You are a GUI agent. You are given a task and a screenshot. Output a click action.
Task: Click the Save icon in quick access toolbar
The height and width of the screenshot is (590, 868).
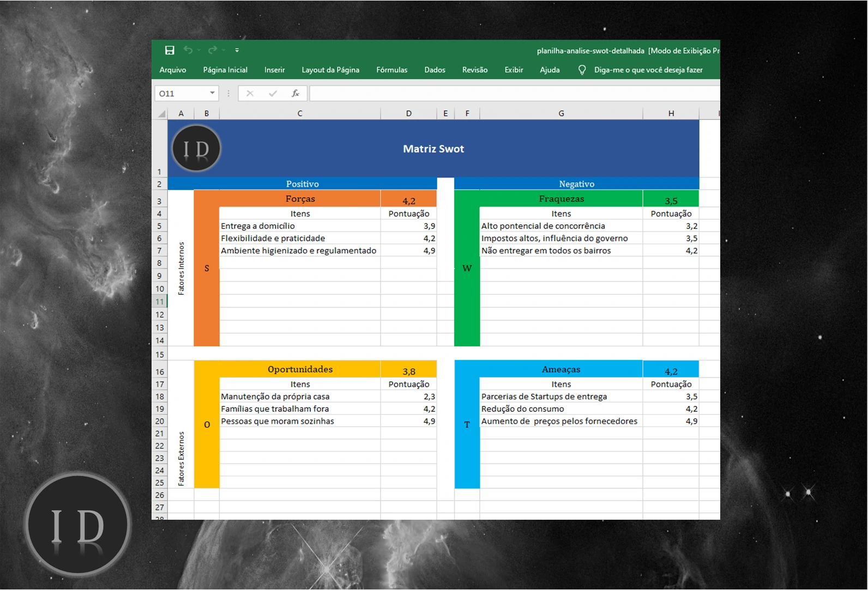[x=170, y=50]
